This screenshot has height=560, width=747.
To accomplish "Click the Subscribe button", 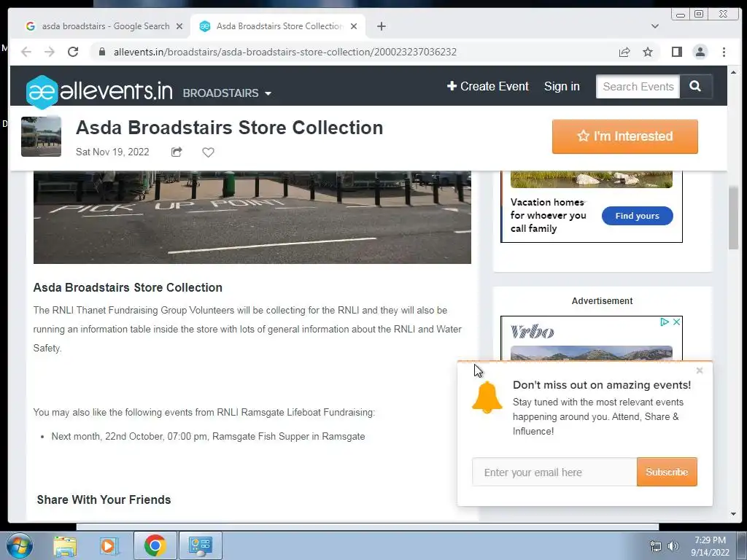I will [x=667, y=472].
